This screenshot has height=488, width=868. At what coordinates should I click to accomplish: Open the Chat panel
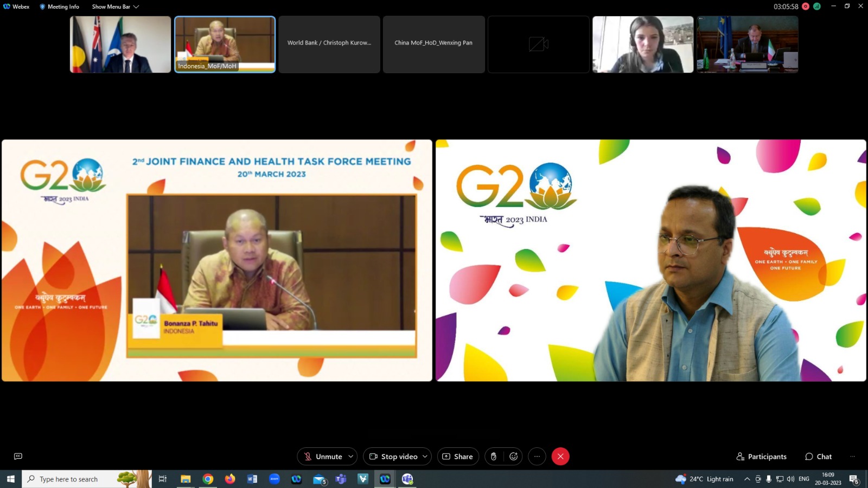818,457
